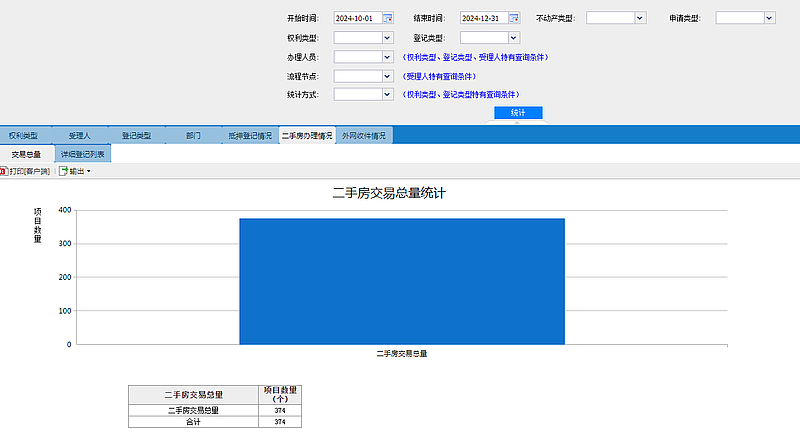Click the print icon in toolbar
800x438 pixels.
(x=3, y=171)
